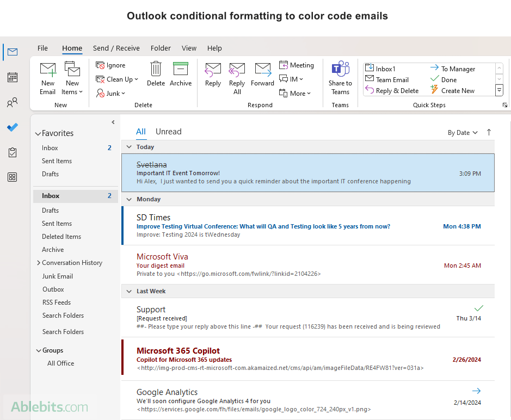Reply to the selected email
511x420 pixels.
pos(213,75)
